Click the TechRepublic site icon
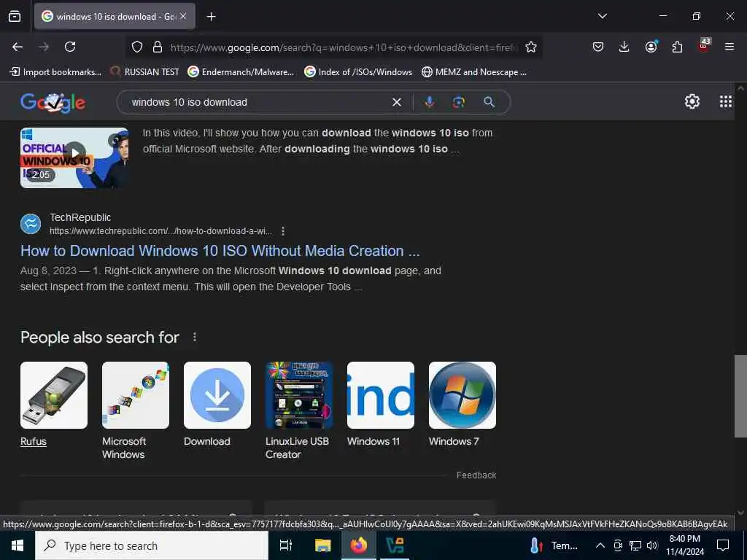The height and width of the screenshot is (560, 747). [x=31, y=224]
